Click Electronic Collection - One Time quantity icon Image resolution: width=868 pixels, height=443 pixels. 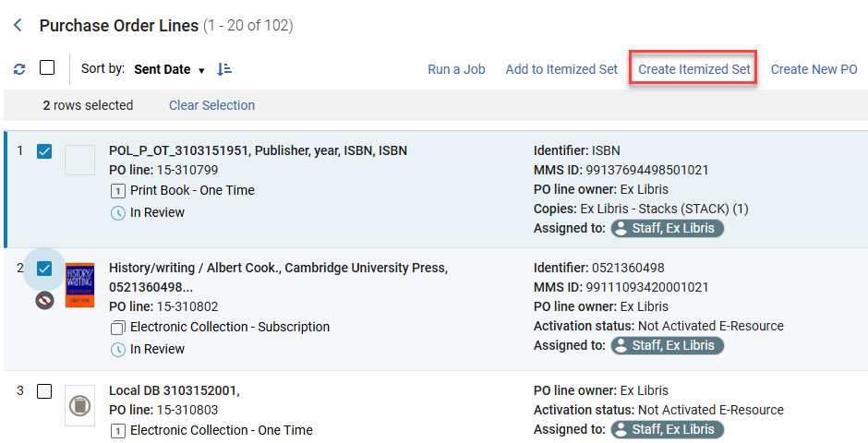[117, 431]
